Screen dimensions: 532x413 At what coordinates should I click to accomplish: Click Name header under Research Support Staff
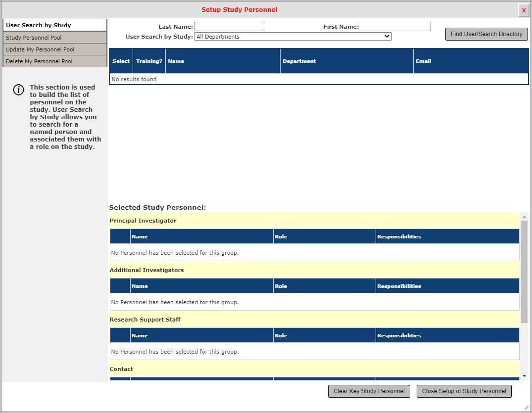(x=202, y=335)
